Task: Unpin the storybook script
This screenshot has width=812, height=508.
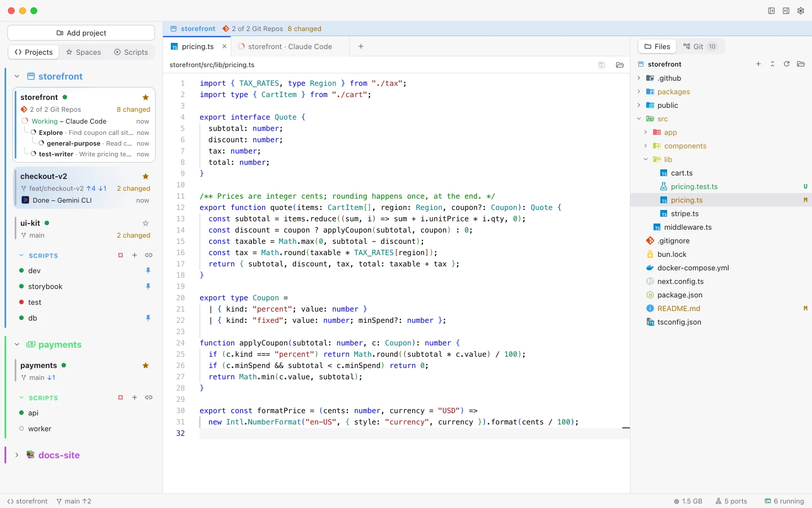Action: (x=148, y=286)
